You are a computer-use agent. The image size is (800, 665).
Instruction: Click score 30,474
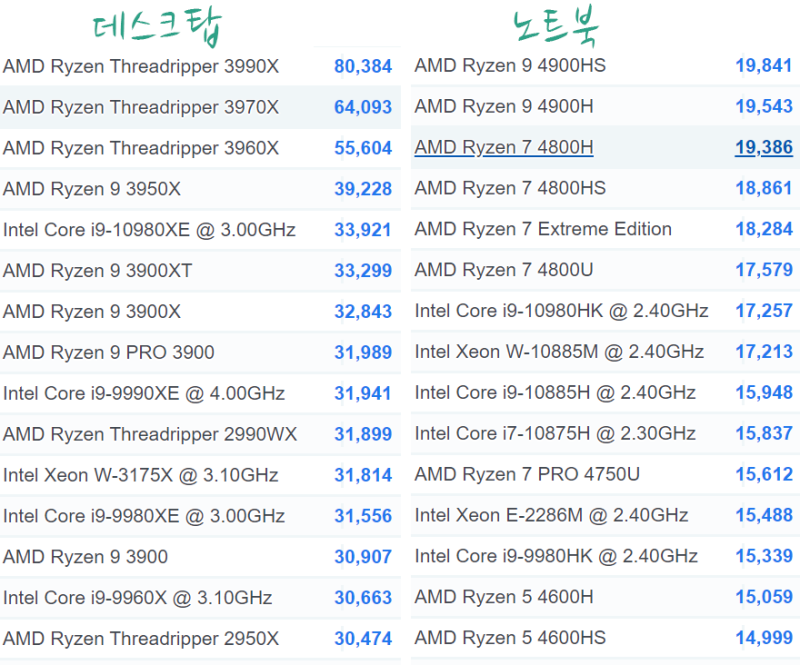pyautogui.click(x=363, y=638)
